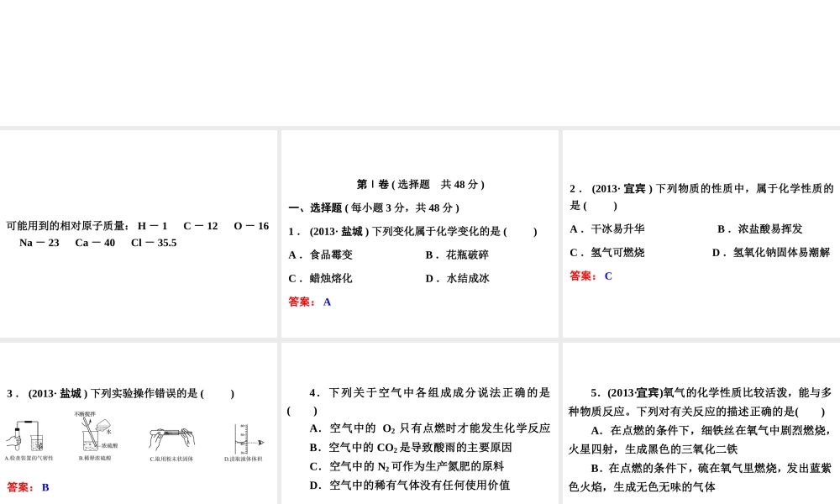Click the relative atomic mass line starting 可能用到的相对原子质量
The image size is (840, 504).
pyautogui.click(x=138, y=226)
